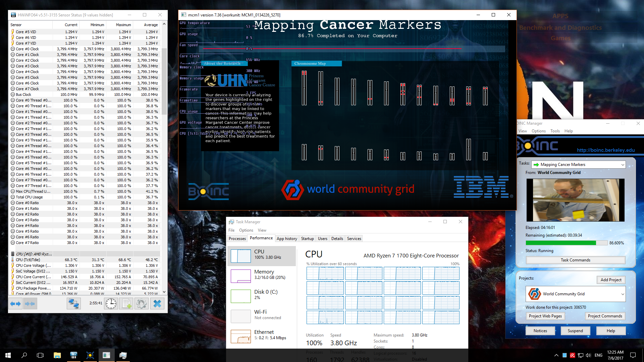Open File Explorer from taskbar
This screenshot has width=644, height=362.
[x=57, y=355]
